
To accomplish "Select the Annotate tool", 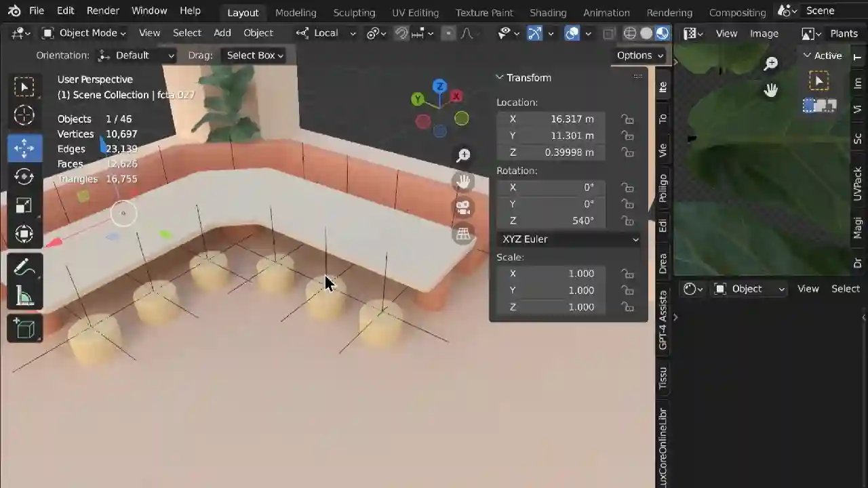I will point(24,268).
